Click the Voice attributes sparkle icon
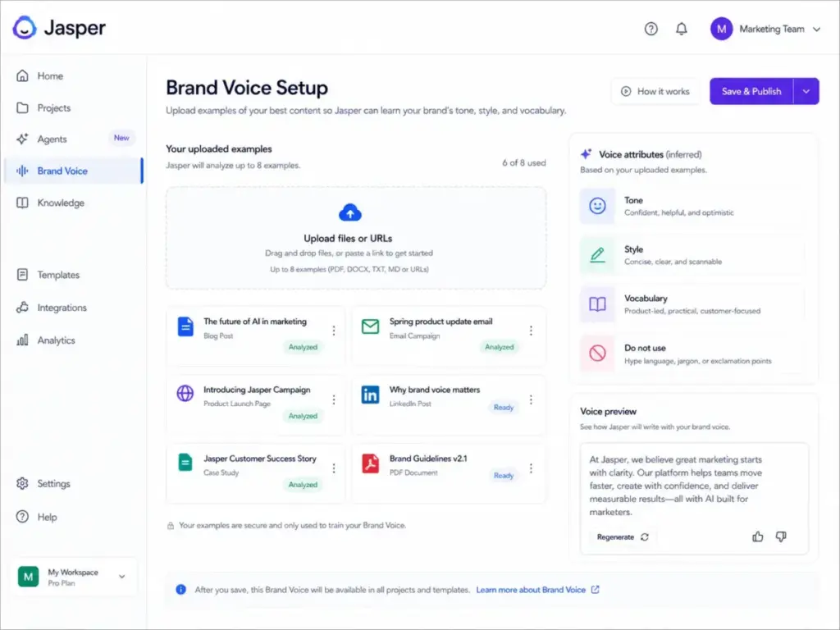Screen dimensions: 840x630 point(586,154)
